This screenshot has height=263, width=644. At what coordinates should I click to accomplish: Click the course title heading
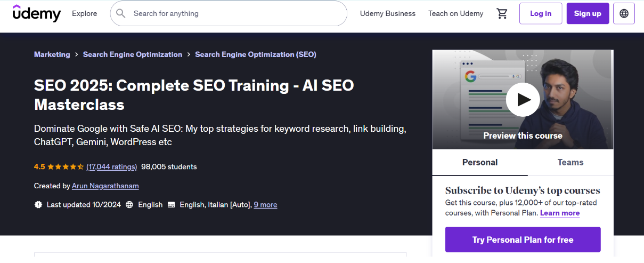[194, 94]
